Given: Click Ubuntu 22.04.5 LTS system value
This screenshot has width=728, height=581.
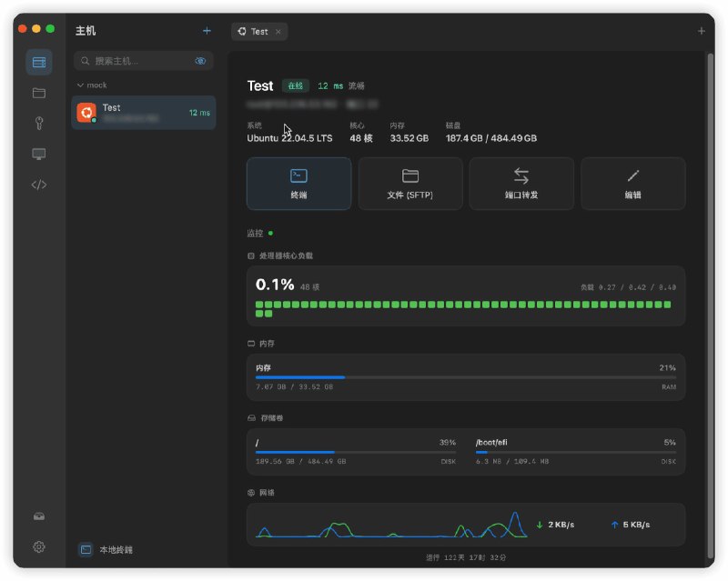Looking at the screenshot, I should [x=289, y=138].
